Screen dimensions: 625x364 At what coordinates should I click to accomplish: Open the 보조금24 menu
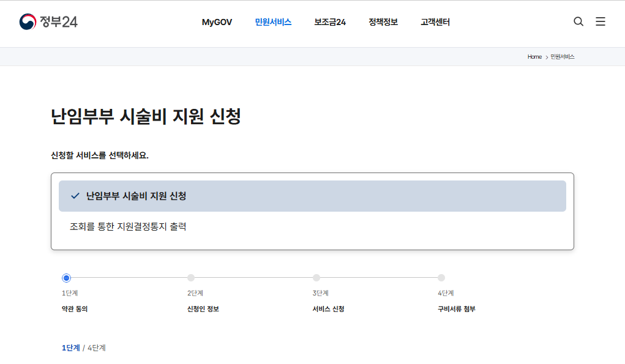(329, 22)
